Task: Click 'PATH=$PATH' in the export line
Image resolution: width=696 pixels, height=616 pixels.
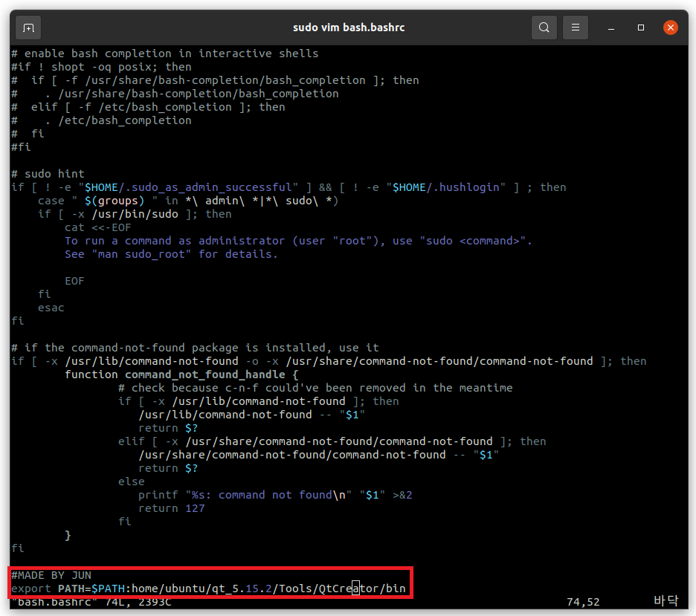Action: [x=91, y=589]
